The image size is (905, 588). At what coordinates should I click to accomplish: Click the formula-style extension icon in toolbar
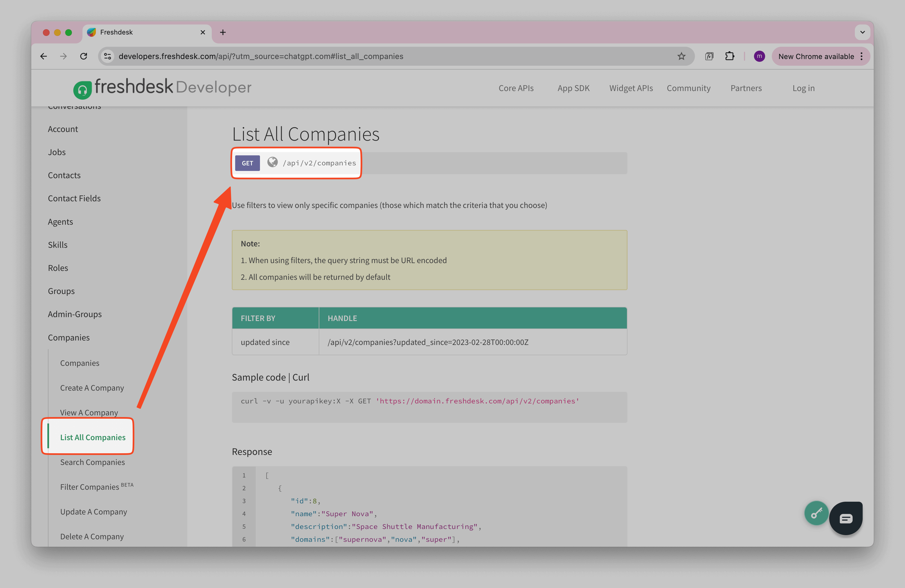pyautogui.click(x=709, y=56)
